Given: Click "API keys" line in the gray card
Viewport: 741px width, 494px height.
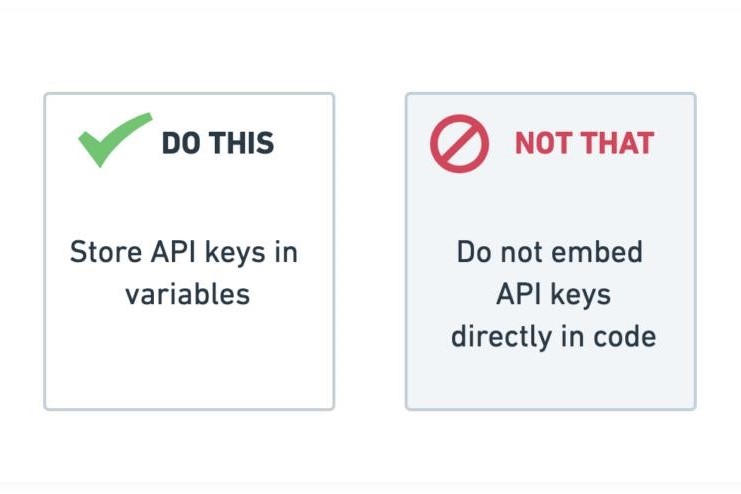Looking at the screenshot, I should (x=553, y=295).
